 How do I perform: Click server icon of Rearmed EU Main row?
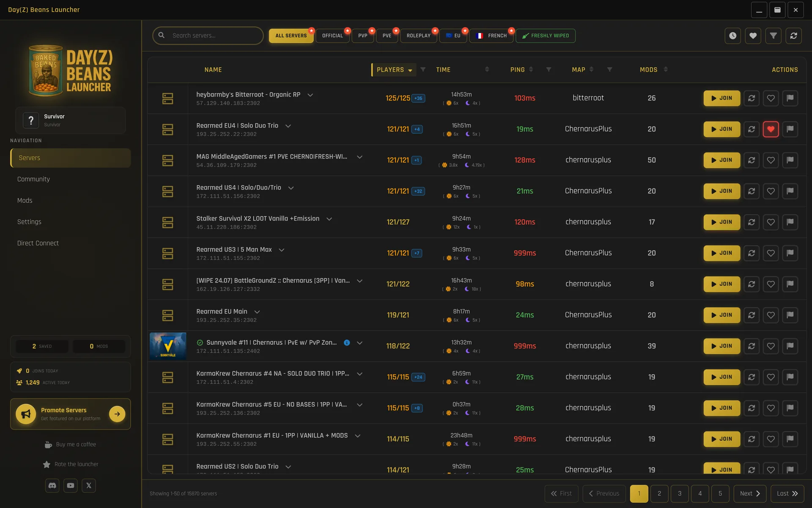[168, 315]
